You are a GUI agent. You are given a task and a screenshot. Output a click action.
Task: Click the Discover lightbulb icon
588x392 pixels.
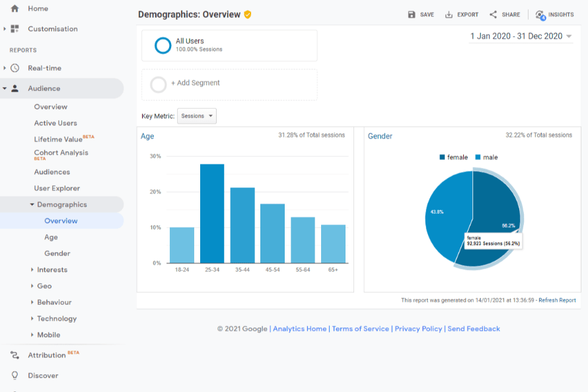click(15, 375)
